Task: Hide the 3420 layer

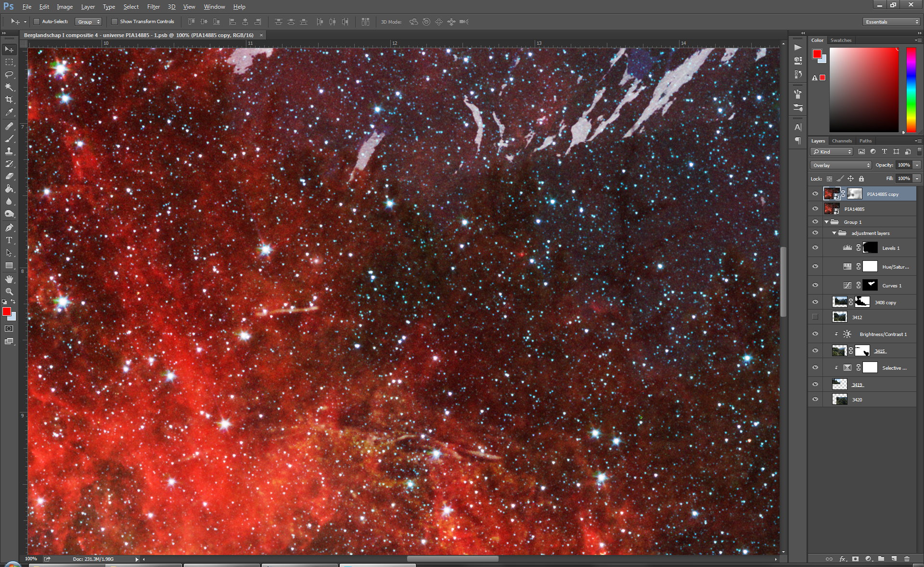Action: point(815,399)
